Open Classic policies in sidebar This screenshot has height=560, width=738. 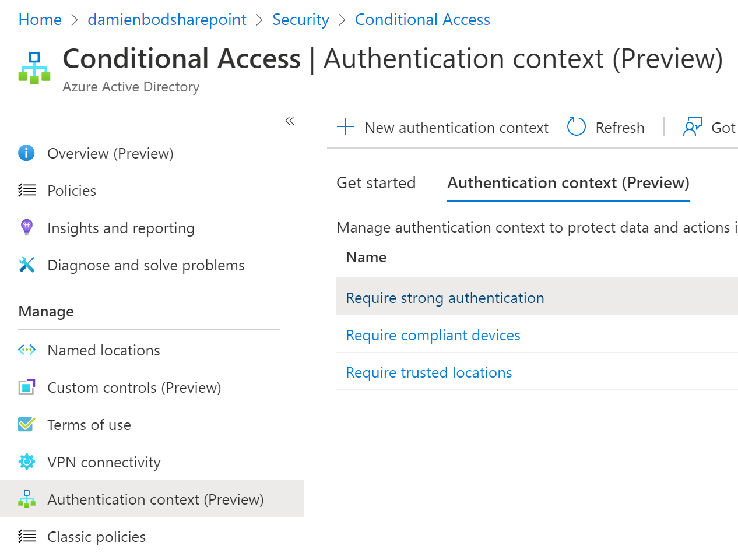pyautogui.click(x=96, y=537)
